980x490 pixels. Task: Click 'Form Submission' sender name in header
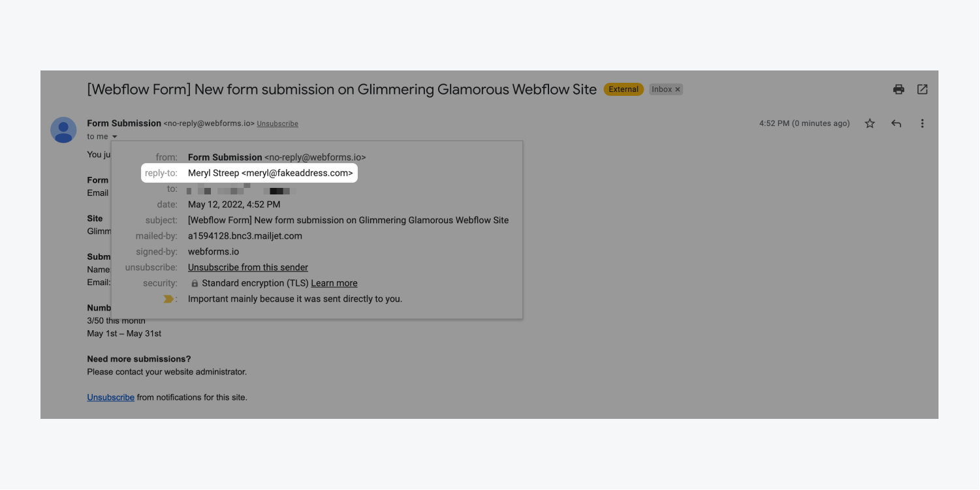click(x=124, y=123)
